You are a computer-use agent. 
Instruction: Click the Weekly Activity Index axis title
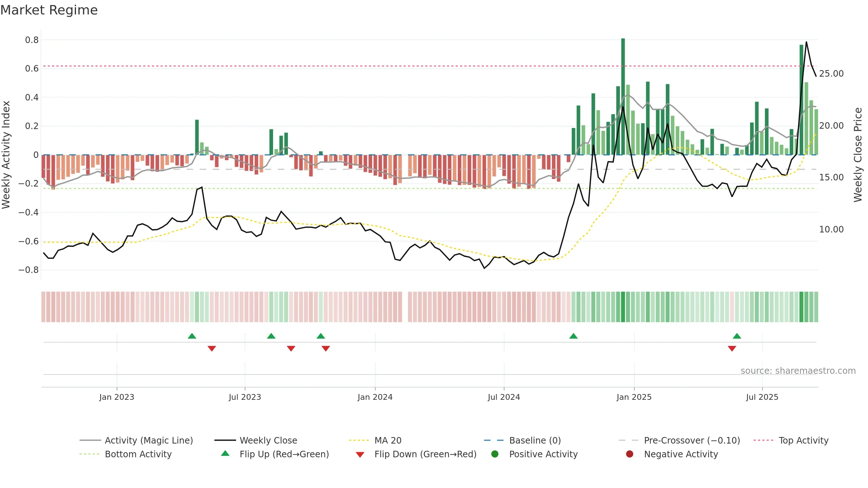(x=6, y=155)
